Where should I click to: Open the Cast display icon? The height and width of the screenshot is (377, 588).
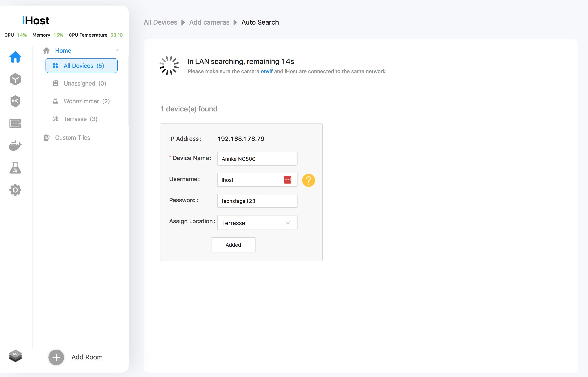[x=15, y=123]
